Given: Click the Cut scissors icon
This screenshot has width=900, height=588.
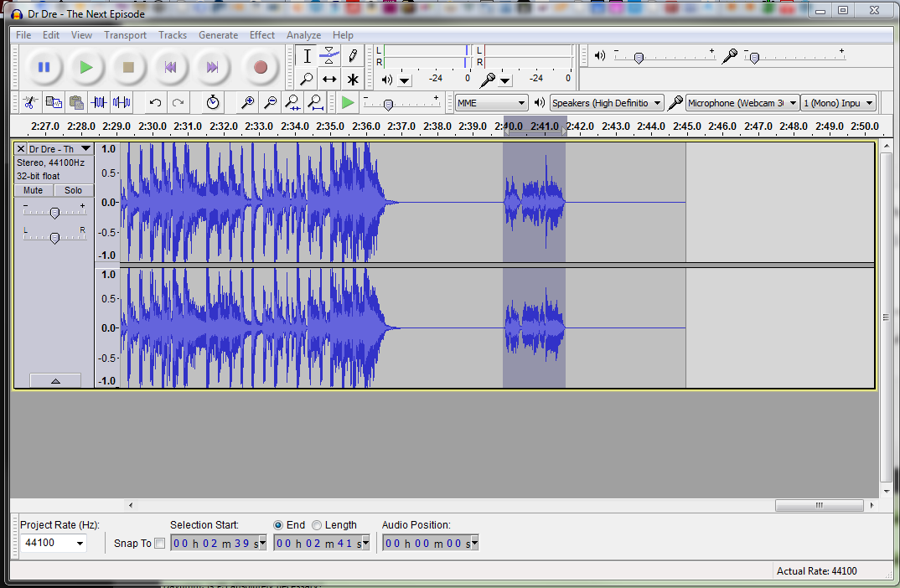Looking at the screenshot, I should 30,103.
